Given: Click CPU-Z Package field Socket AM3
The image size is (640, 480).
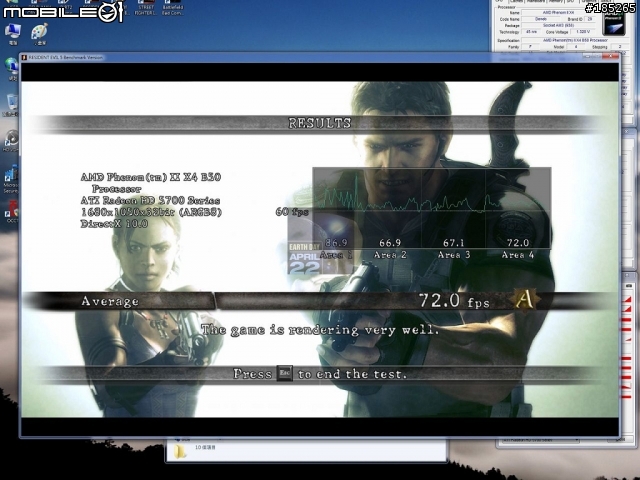Looking at the screenshot, I should 558,25.
